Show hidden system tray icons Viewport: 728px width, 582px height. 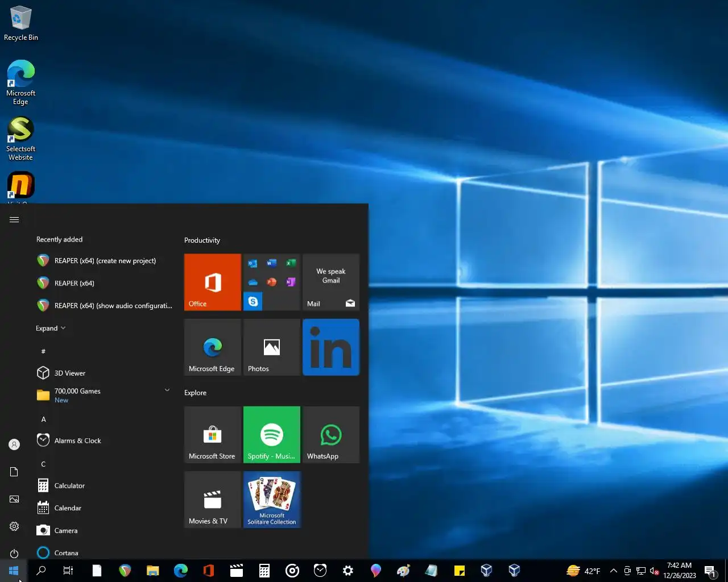tap(614, 571)
